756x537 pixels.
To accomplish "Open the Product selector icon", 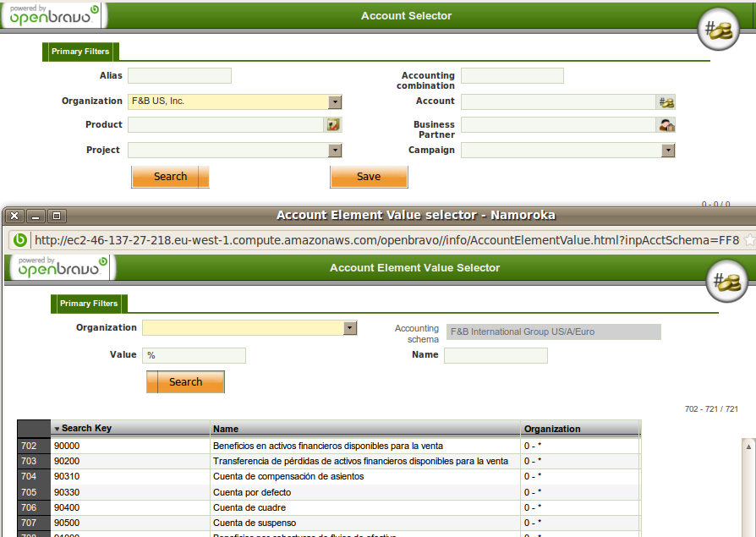I will pos(333,125).
